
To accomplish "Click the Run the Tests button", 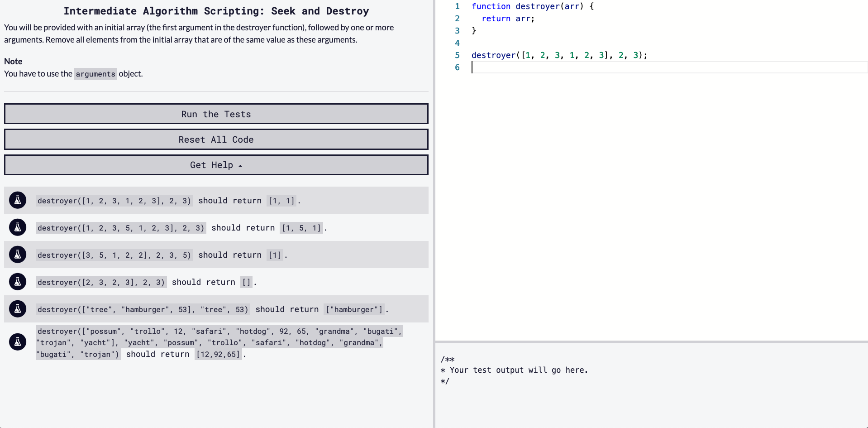I will (x=216, y=114).
